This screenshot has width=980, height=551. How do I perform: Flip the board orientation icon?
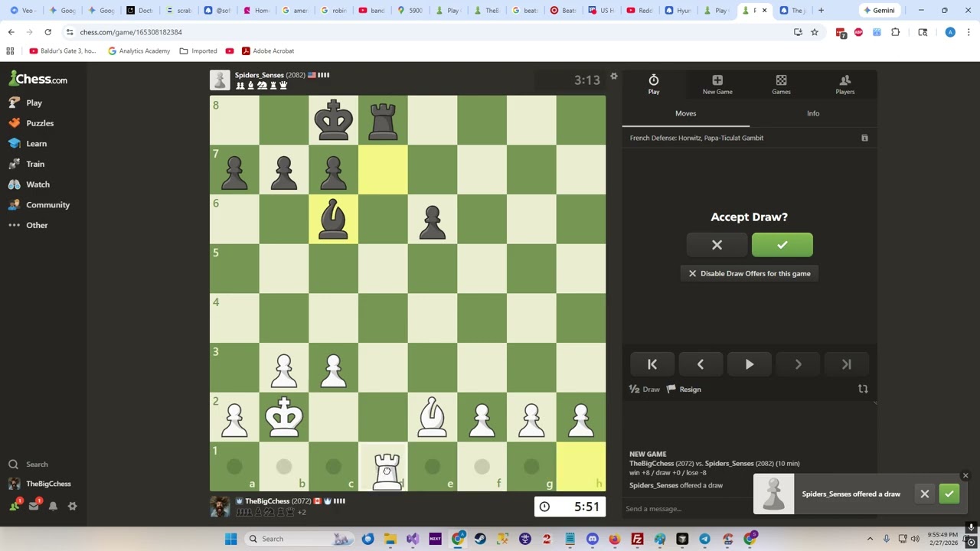(x=863, y=389)
